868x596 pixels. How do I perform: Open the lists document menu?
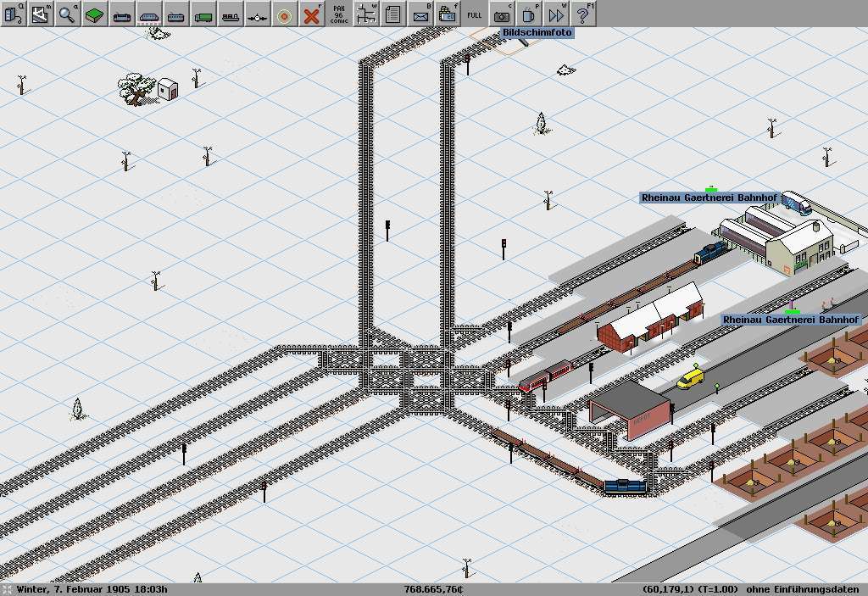pos(392,14)
